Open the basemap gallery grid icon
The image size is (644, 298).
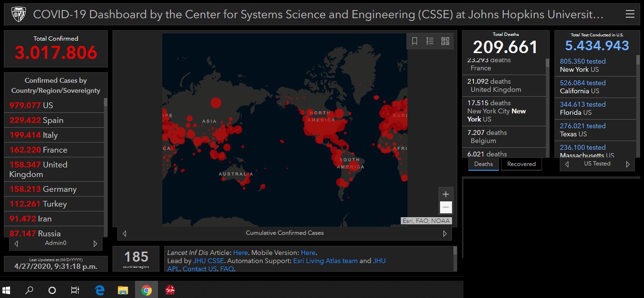point(445,41)
